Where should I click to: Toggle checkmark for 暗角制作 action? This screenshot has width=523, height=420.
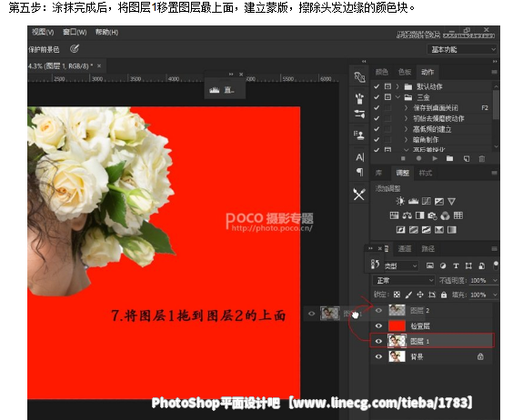(x=377, y=140)
